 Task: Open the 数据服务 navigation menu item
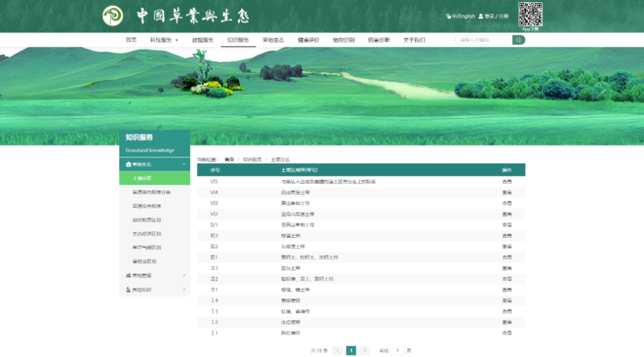pos(203,40)
